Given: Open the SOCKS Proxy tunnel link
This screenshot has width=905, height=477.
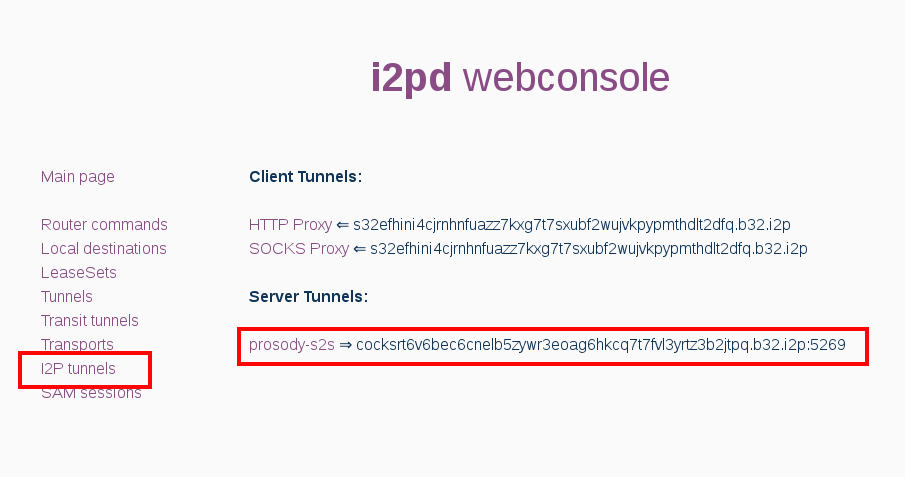Looking at the screenshot, I should pos(299,249).
